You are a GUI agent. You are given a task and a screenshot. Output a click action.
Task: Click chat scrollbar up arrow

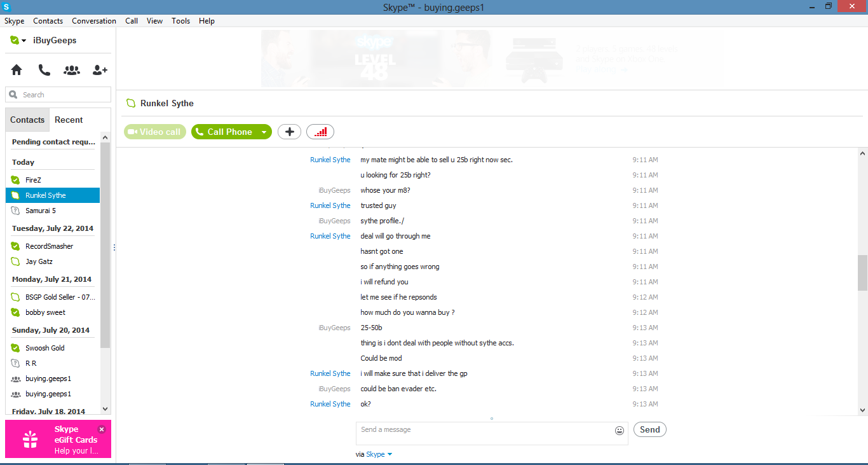tap(862, 153)
